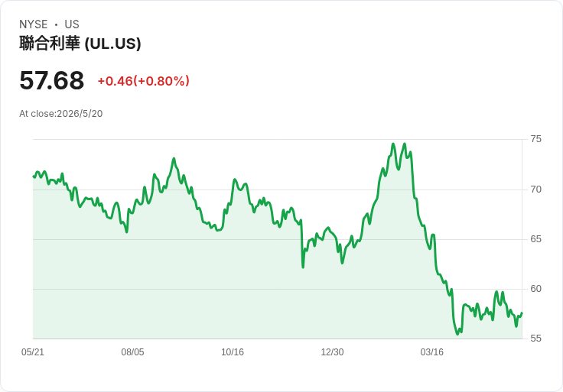Click the price change +0.46(+0.80%)
This screenshot has width=563, height=392.
point(144,81)
